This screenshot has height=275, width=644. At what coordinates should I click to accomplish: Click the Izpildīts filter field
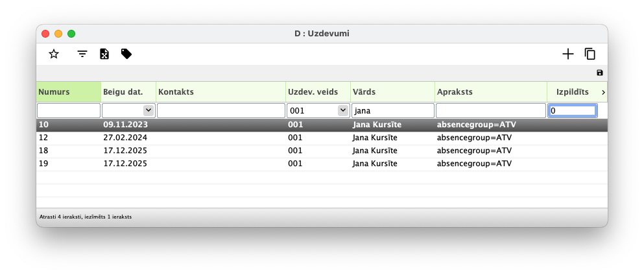pos(572,111)
